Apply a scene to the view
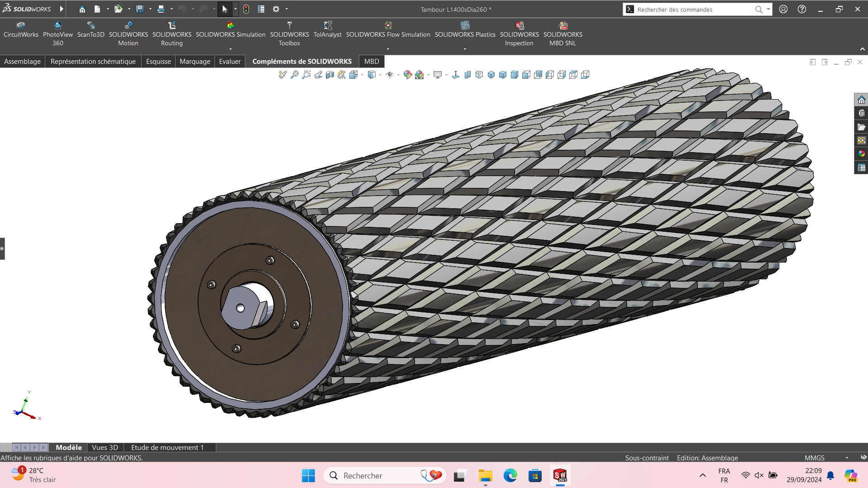The height and width of the screenshot is (488, 868). [x=420, y=75]
